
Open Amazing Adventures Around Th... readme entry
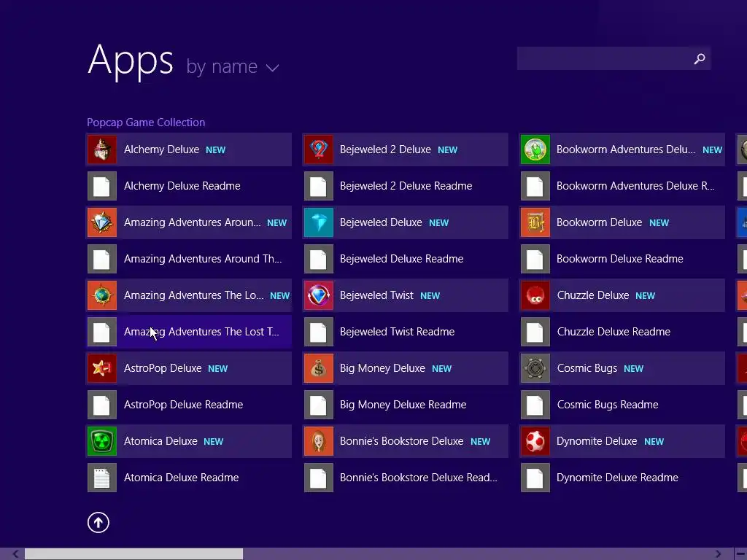189,259
